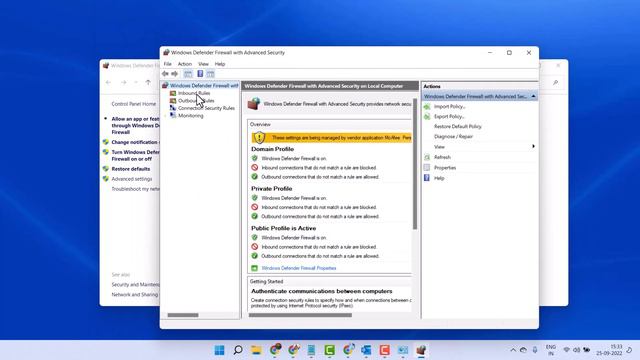Screen dimensions: 640x360
Task: Click Private Profile heading text
Action: (271, 189)
